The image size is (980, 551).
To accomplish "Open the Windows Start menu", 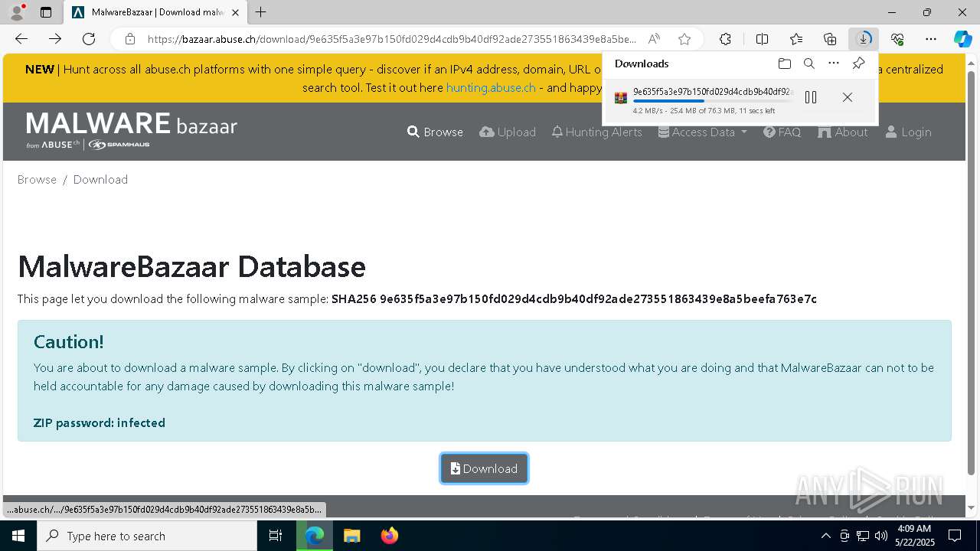I will pos(18,536).
